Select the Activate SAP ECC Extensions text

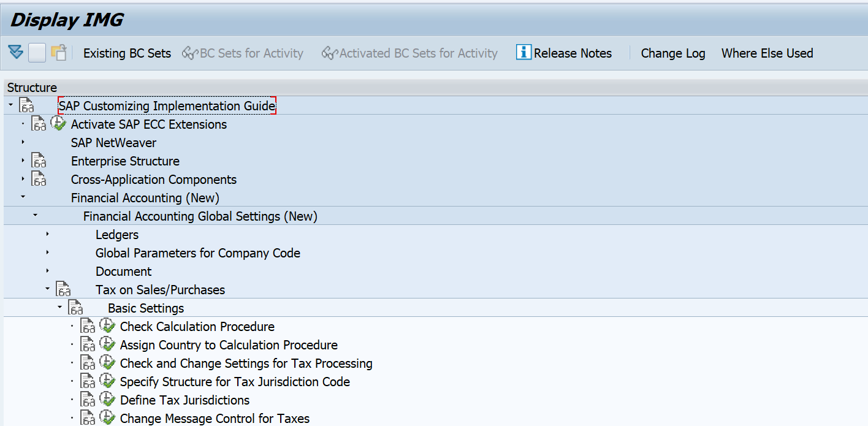[149, 124]
